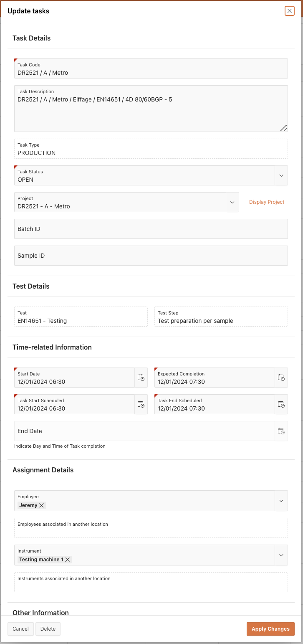Click into the Sample ID field

[151, 256]
